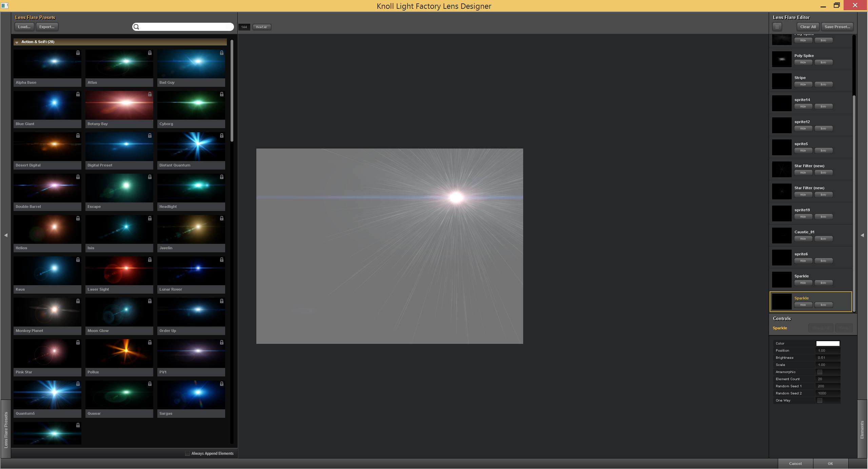Toggle the Anamorphic checkbox
This screenshot has height=469, width=868.
pos(820,372)
